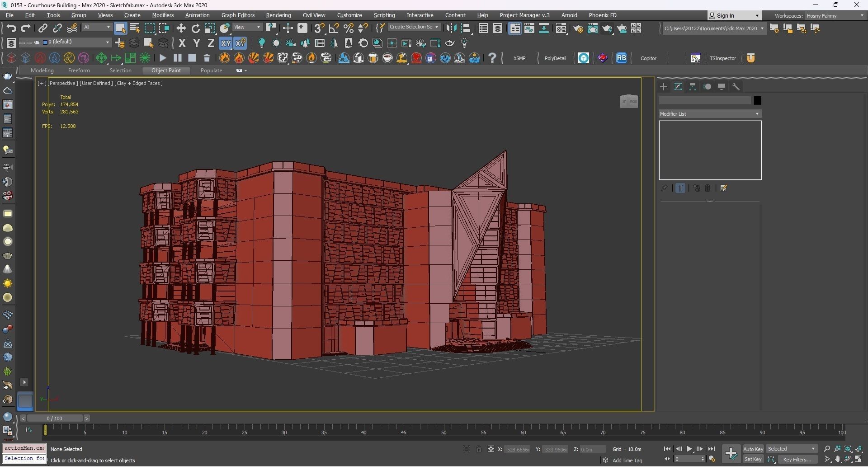Open the Modifier List dropdown
Image resolution: width=868 pixels, height=470 pixels.
pyautogui.click(x=710, y=114)
